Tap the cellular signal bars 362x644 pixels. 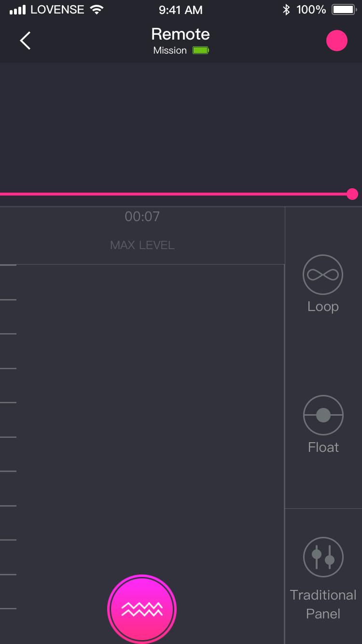(x=17, y=10)
